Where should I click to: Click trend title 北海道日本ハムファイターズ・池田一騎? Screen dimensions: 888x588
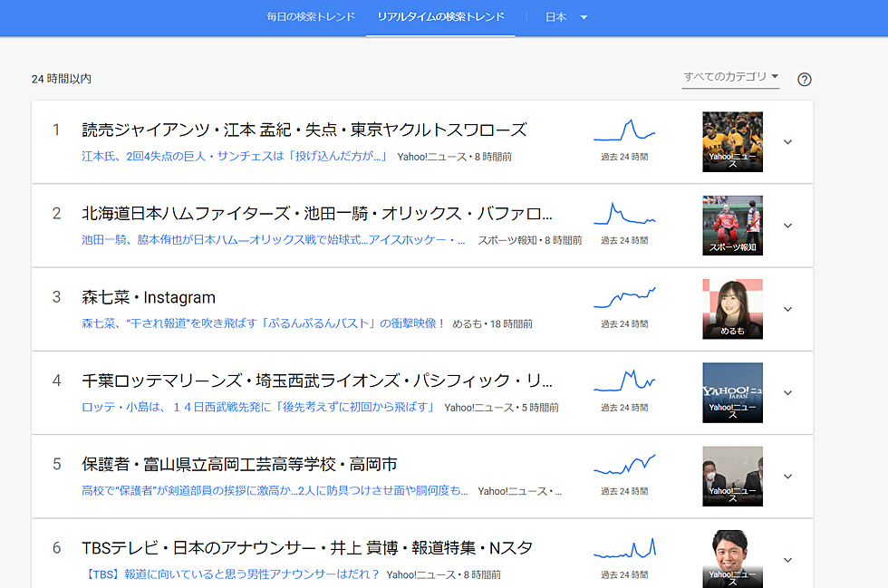point(316,214)
